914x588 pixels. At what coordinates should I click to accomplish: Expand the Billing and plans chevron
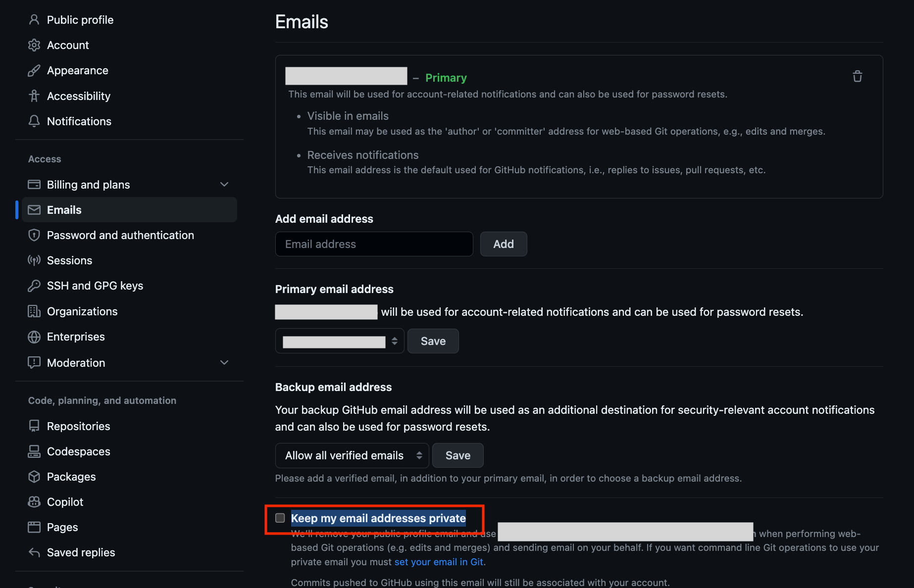(224, 185)
